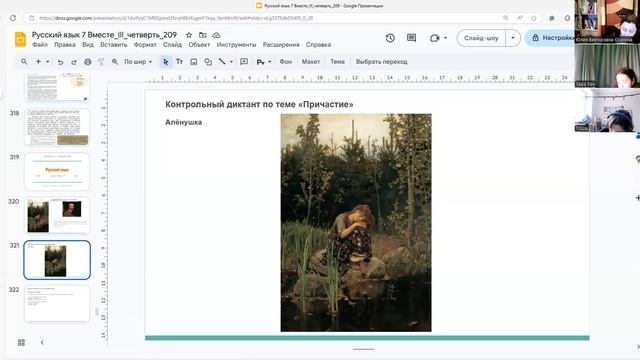640x360 pixels.
Task: Click the Алёнушка text on slide
Action: pos(184,122)
